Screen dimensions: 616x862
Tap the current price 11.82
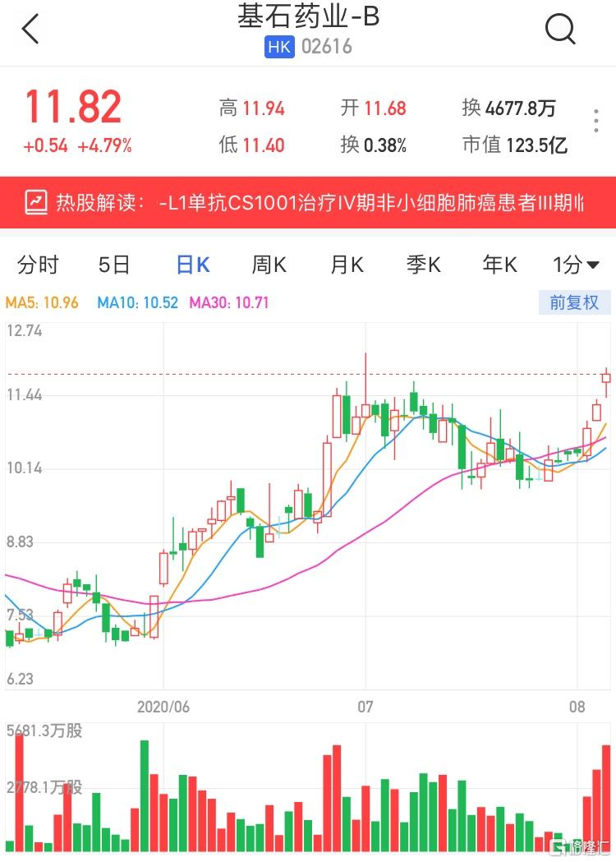73,107
